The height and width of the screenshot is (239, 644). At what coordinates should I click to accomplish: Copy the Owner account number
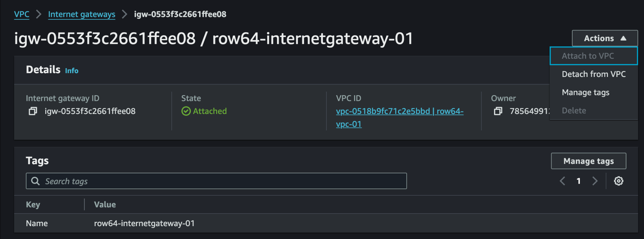[x=498, y=111]
